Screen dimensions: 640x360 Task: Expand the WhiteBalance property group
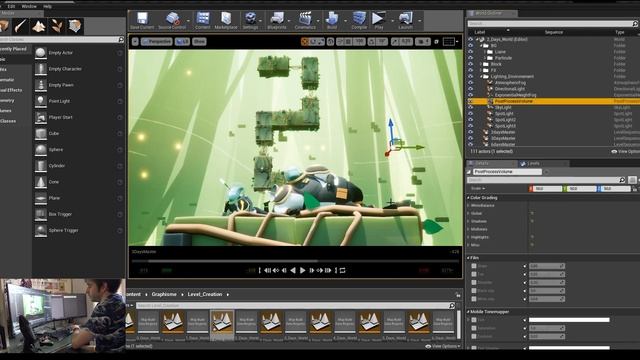pyautogui.click(x=469, y=205)
